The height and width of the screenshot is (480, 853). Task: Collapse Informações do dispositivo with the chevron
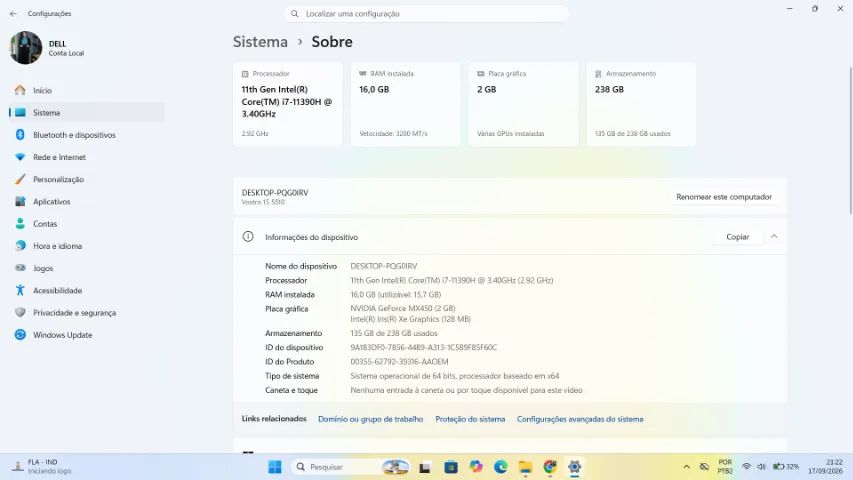click(x=774, y=236)
